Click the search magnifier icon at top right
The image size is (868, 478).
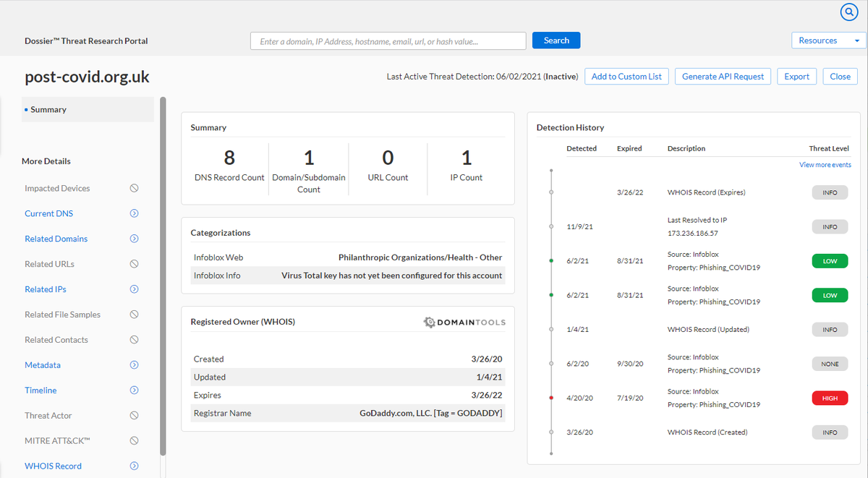tap(848, 12)
